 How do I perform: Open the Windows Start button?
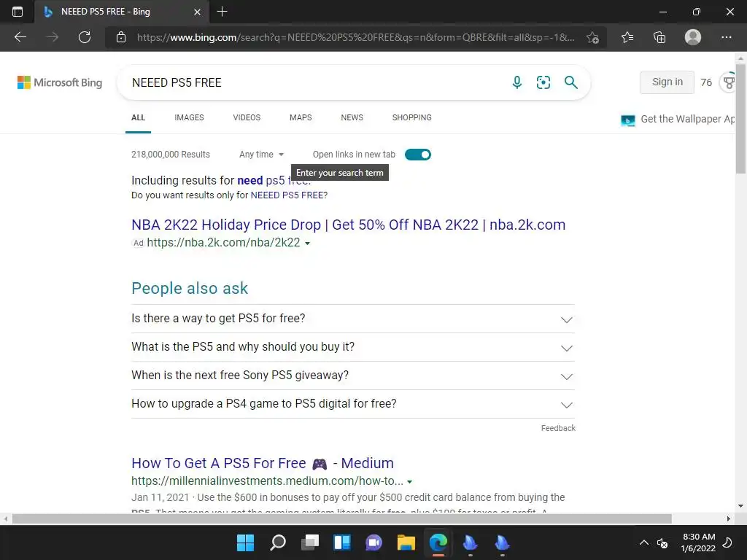coord(245,542)
